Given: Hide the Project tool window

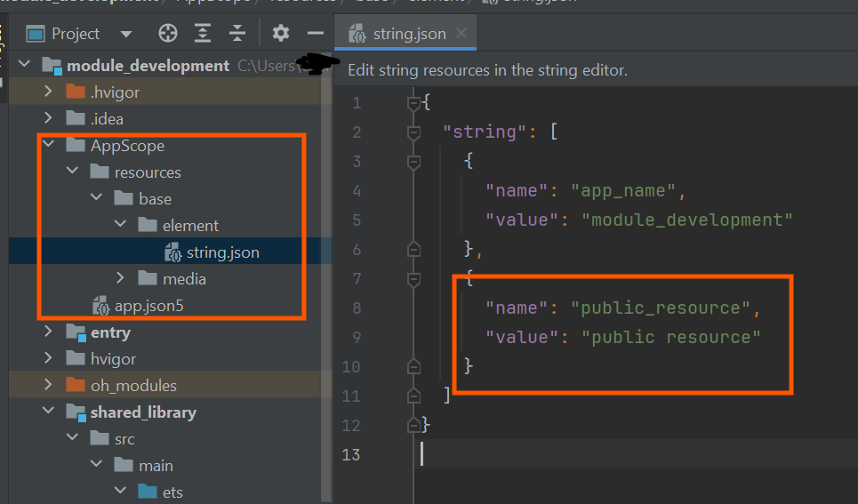Looking at the screenshot, I should (315, 34).
